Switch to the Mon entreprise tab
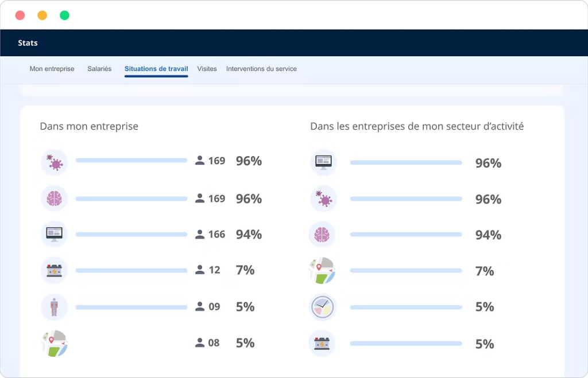 pyautogui.click(x=52, y=69)
